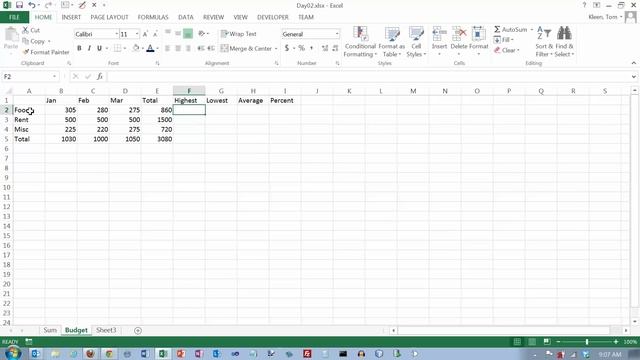640x360 pixels.
Task: Click the AutoSum sigma icon
Action: coord(497,29)
